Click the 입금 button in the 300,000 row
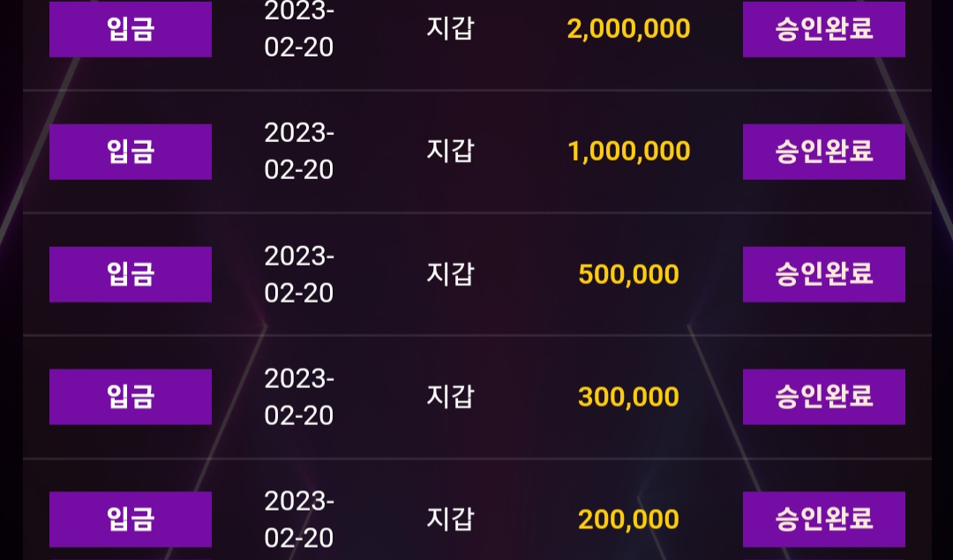The height and width of the screenshot is (560, 953). coord(130,397)
